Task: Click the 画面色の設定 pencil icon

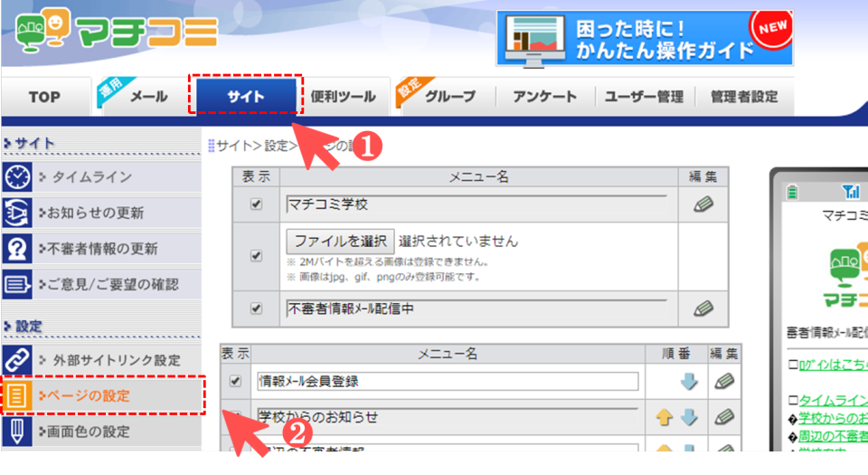Action: (x=17, y=432)
